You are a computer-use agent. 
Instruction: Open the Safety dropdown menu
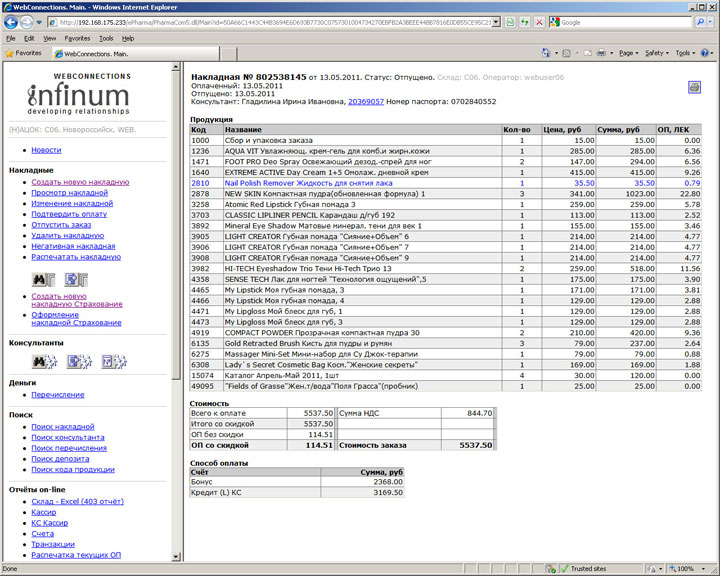coord(657,53)
